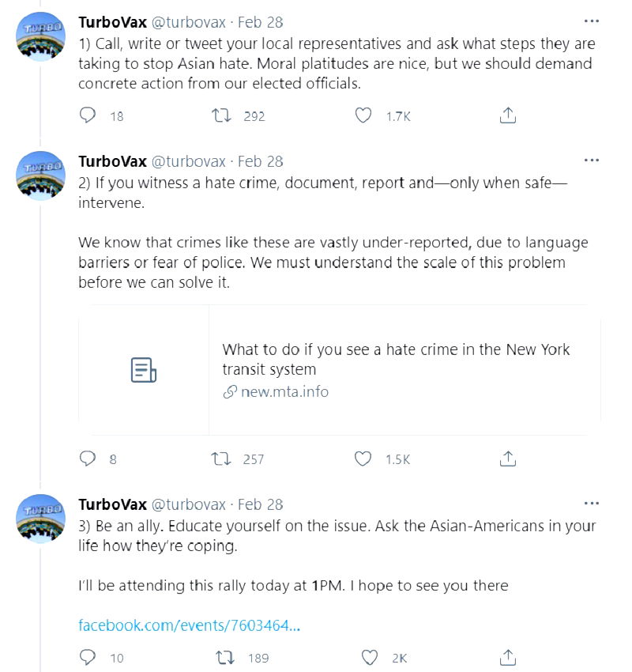Screen dimensions: 632x672
Task: Open more options on second tweet
Action: tap(591, 160)
